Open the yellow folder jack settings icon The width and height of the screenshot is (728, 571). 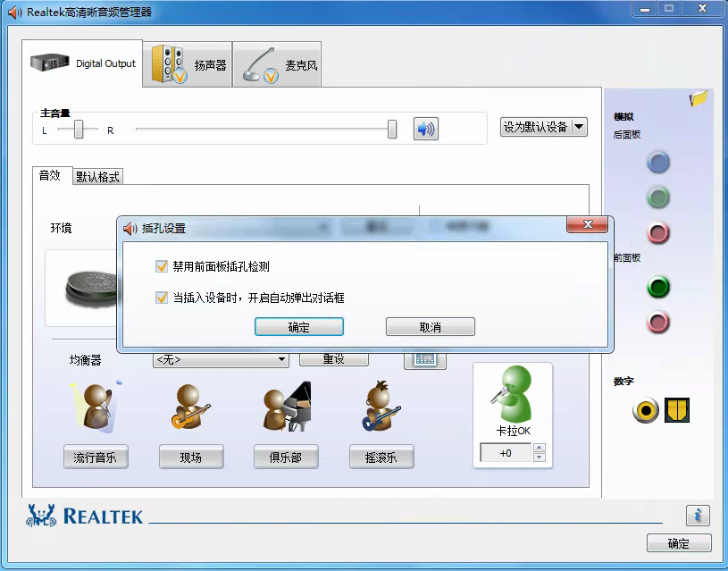(x=699, y=98)
